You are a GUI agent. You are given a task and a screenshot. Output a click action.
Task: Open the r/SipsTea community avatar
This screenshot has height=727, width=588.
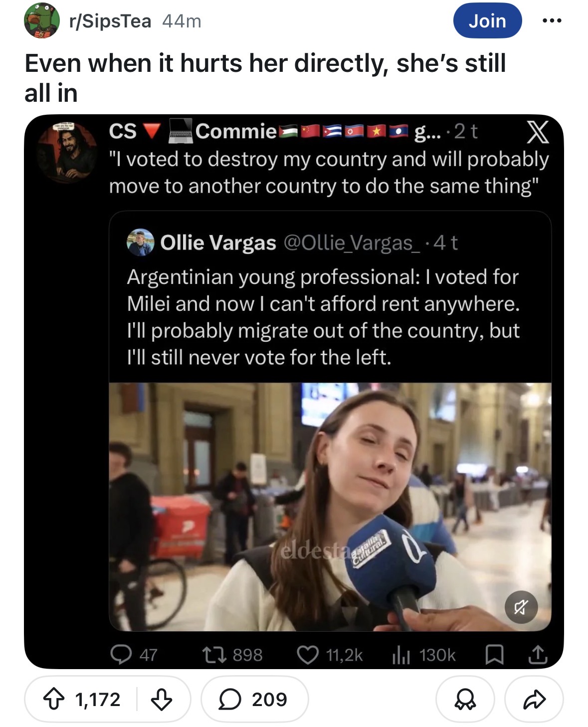tap(41, 20)
